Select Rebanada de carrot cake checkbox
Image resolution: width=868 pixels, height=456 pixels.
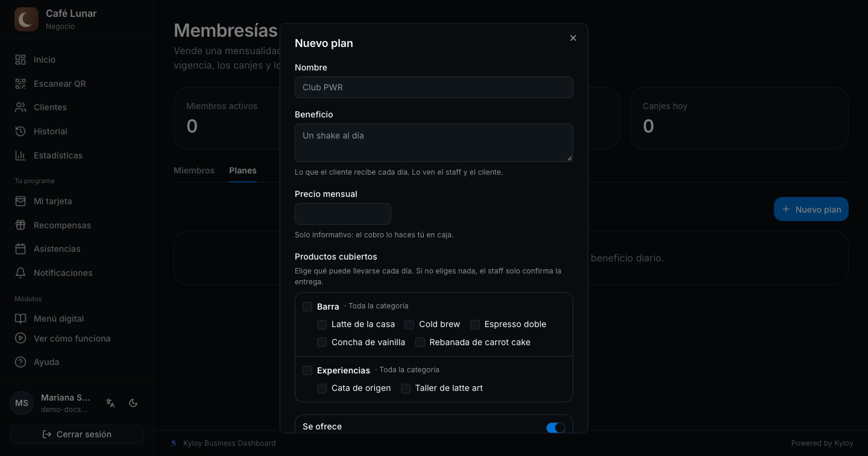point(420,343)
